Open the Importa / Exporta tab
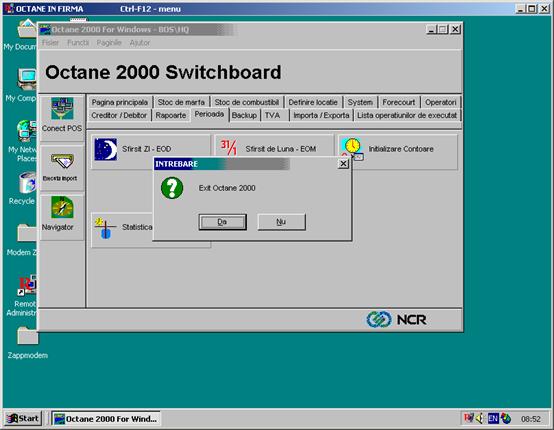 (x=321, y=115)
